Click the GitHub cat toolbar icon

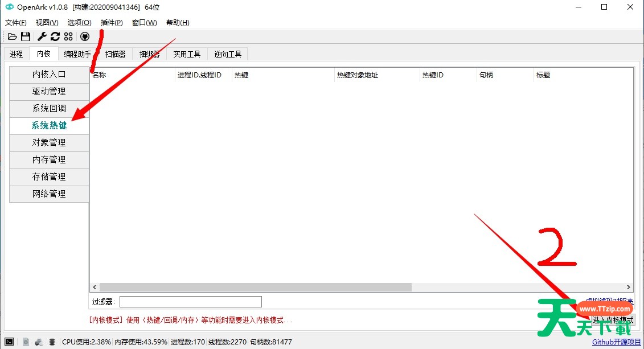85,36
